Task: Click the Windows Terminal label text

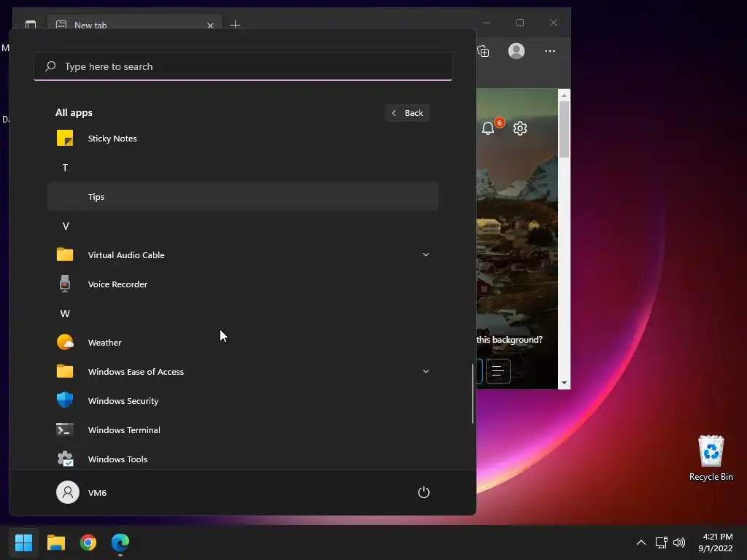Action: (124, 430)
